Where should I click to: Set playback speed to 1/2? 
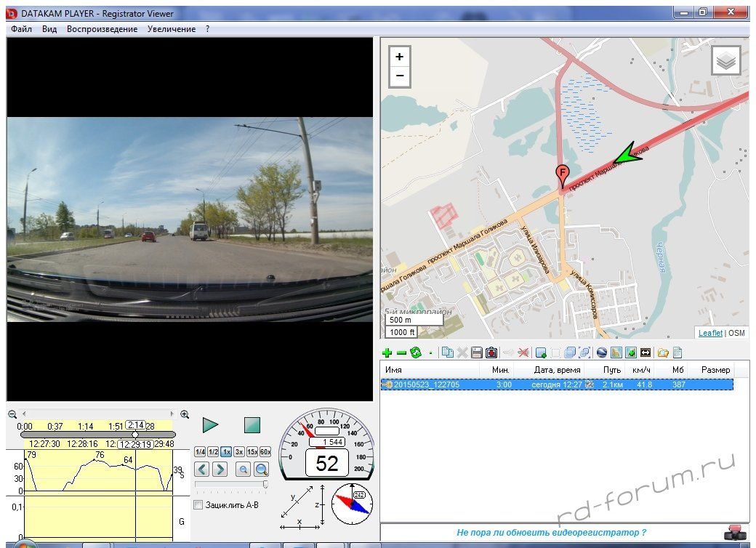click(213, 451)
